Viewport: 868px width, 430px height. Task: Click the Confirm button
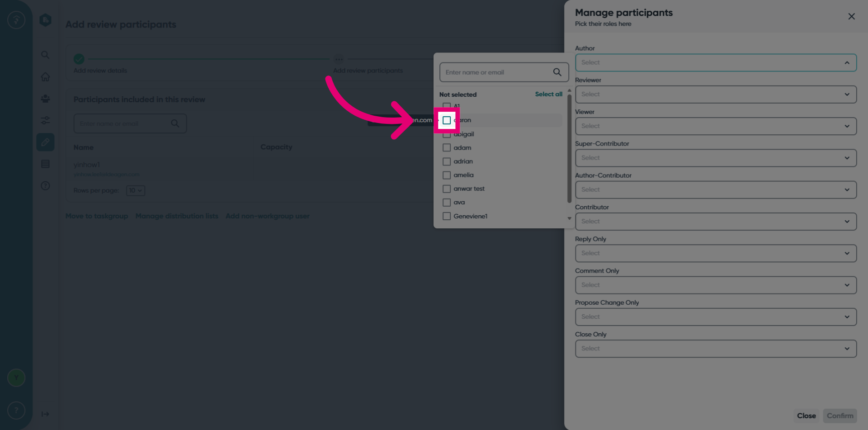pos(840,416)
